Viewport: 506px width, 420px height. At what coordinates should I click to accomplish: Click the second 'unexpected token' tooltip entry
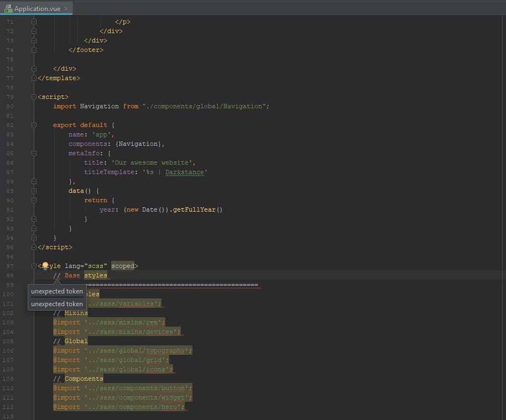point(57,304)
